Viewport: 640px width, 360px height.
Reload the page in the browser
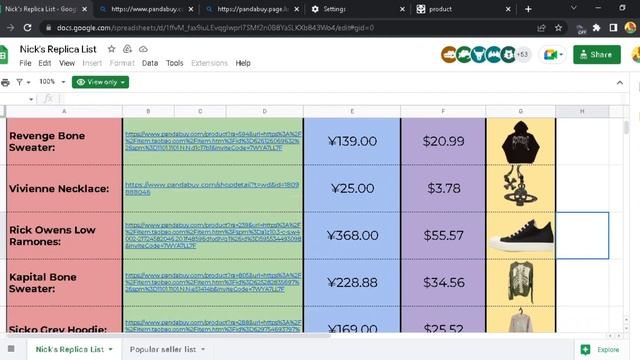pyautogui.click(x=27, y=28)
